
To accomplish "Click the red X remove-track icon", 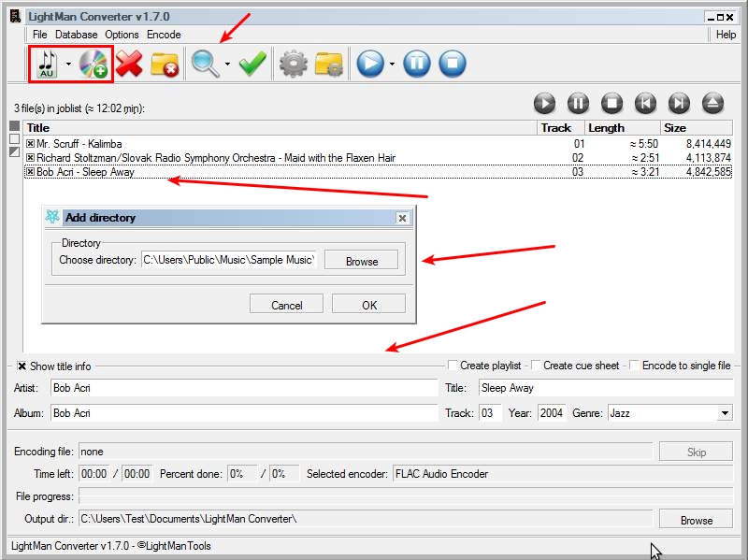I will coord(129,64).
